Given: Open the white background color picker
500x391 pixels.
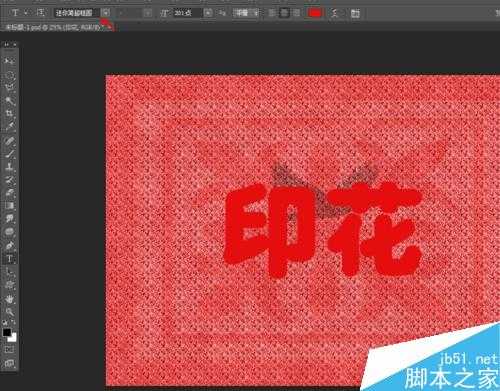Looking at the screenshot, I should click(13, 339).
